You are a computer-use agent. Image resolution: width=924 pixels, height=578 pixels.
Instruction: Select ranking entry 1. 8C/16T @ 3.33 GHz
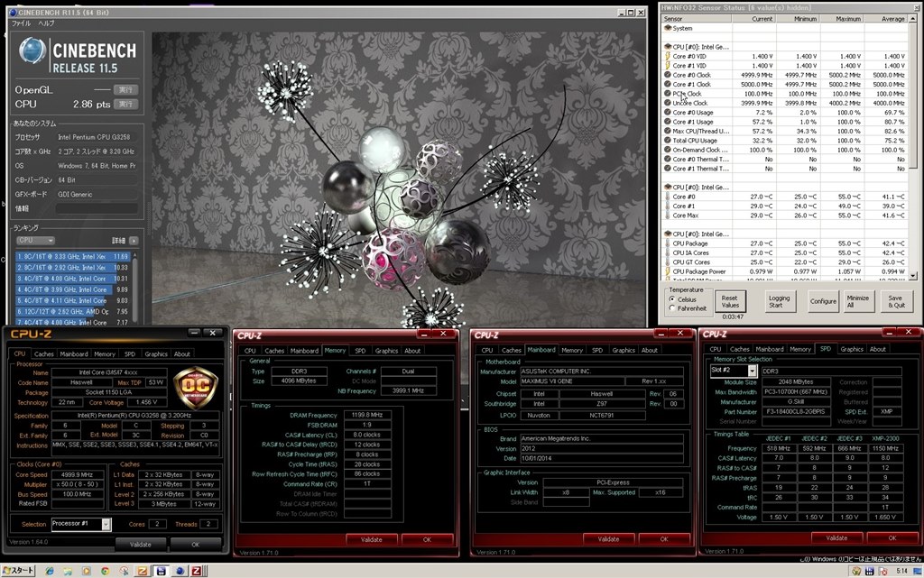(72, 257)
